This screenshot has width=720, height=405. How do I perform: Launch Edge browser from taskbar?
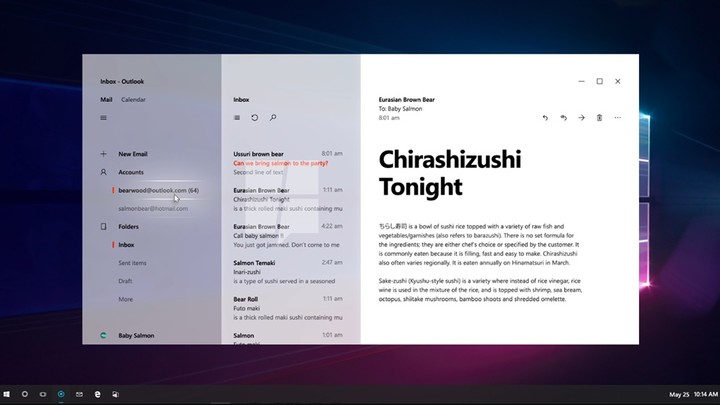97,394
